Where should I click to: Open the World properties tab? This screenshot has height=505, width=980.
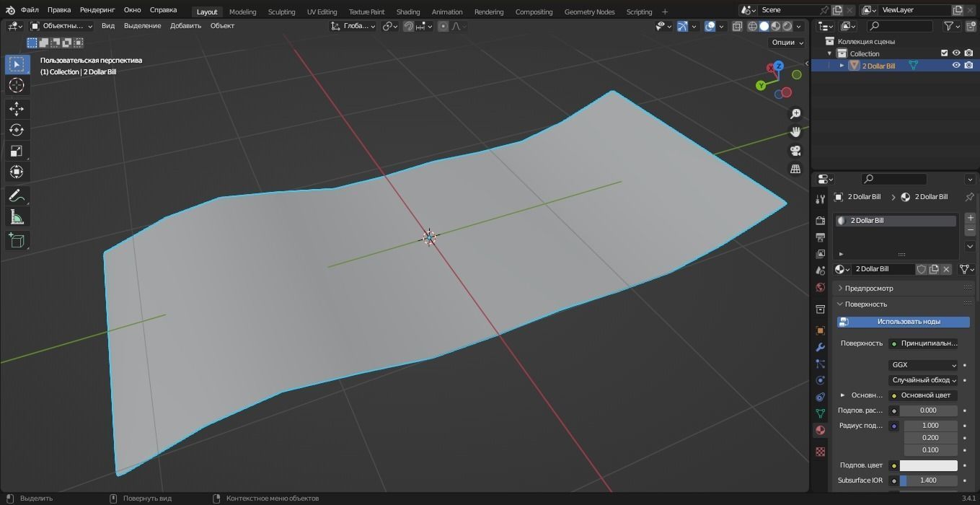tap(820, 287)
